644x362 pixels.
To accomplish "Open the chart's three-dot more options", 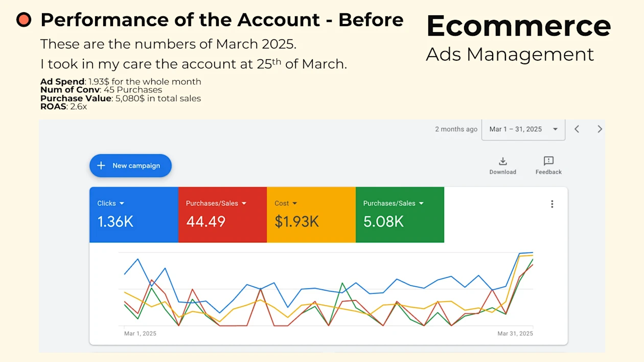I will click(552, 204).
